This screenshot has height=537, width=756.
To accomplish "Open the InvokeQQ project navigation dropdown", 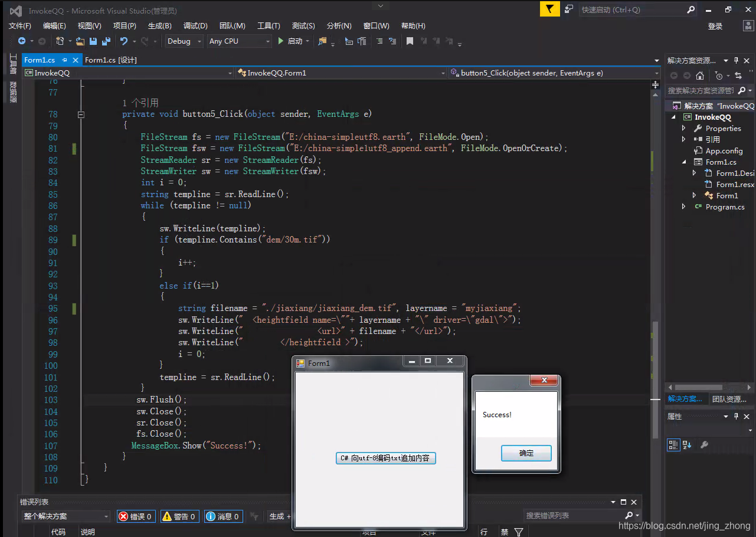I will [x=129, y=73].
